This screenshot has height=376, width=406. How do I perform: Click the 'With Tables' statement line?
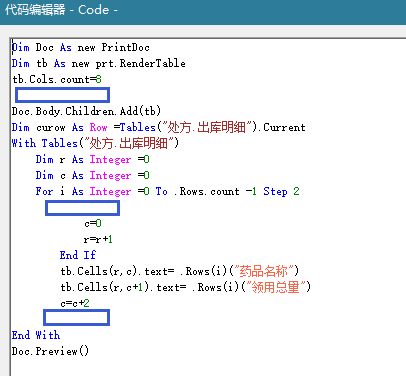(95, 143)
